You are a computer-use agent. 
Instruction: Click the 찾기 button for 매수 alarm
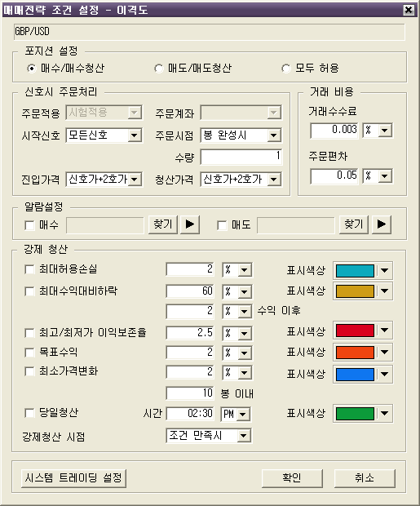coord(163,224)
